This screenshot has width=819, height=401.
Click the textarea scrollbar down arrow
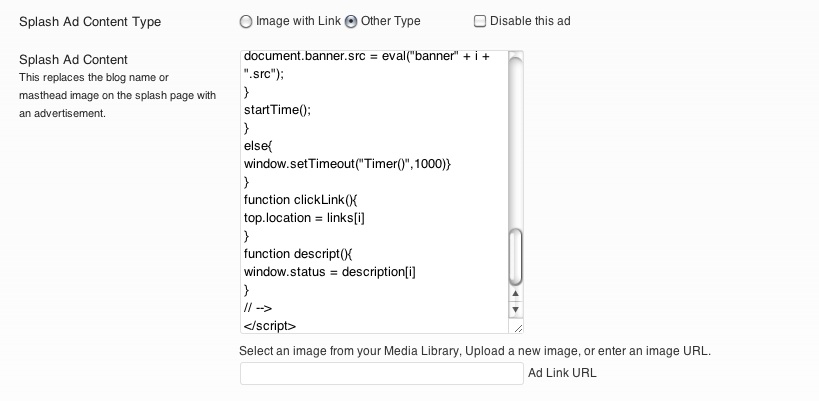(516, 310)
